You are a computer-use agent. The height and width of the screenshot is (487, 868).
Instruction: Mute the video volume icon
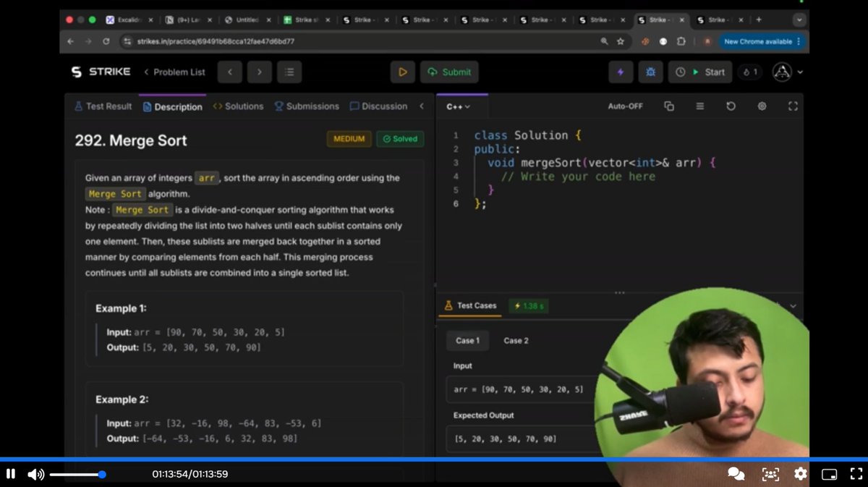[x=35, y=475]
